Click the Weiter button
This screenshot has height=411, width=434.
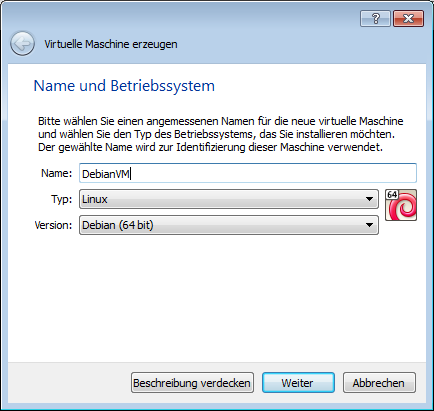point(298,383)
